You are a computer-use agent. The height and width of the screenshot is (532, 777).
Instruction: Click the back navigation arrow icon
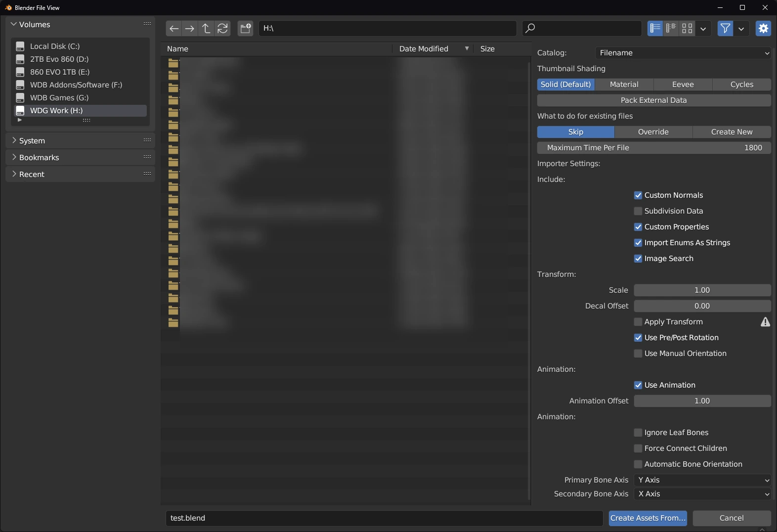(x=173, y=29)
